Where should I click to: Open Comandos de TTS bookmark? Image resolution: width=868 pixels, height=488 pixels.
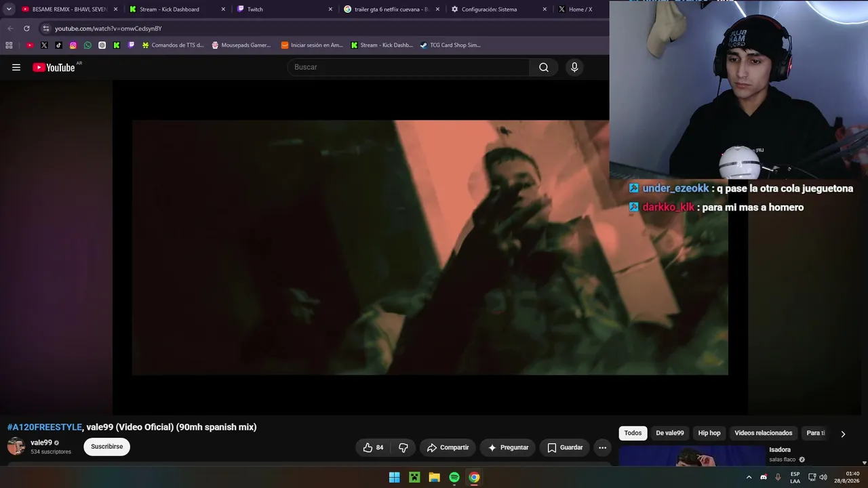(x=172, y=45)
